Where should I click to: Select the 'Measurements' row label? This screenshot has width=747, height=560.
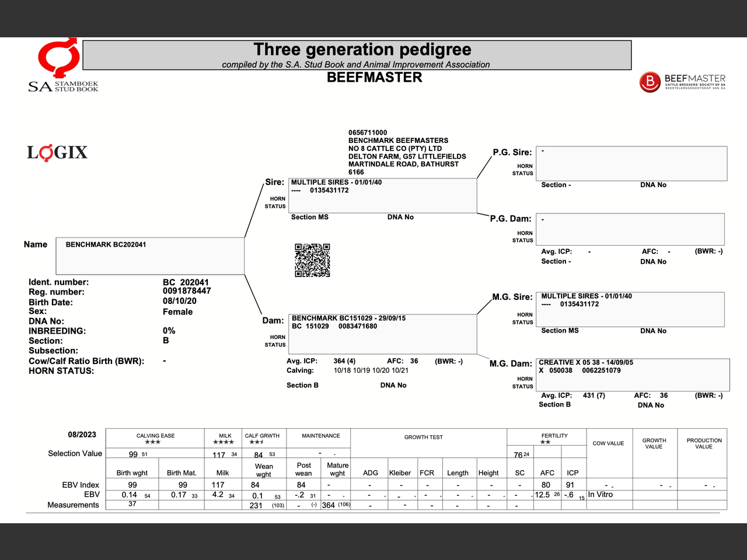click(x=73, y=505)
